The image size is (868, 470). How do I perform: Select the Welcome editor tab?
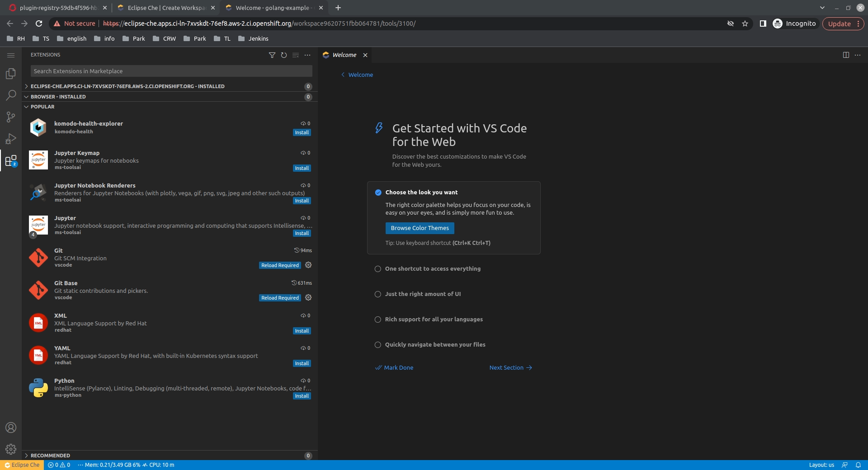click(345, 55)
